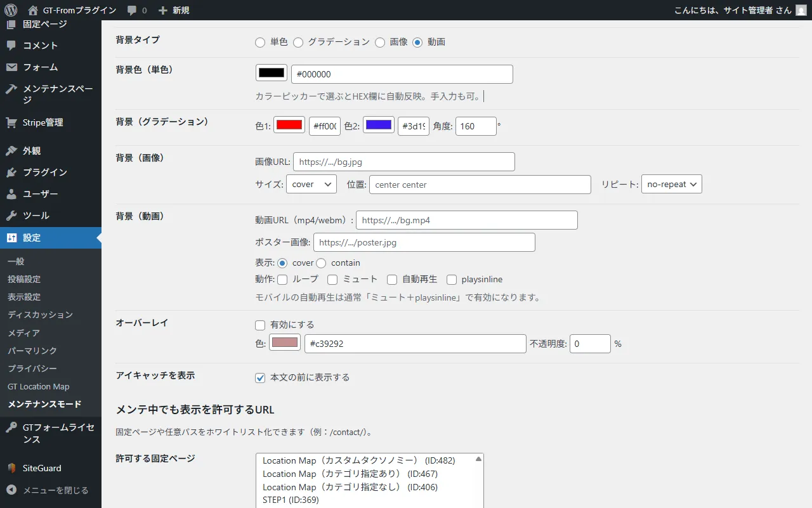The height and width of the screenshot is (508, 812).
Task: Open the comments bubble icon in admin bar
Action: [132, 10]
